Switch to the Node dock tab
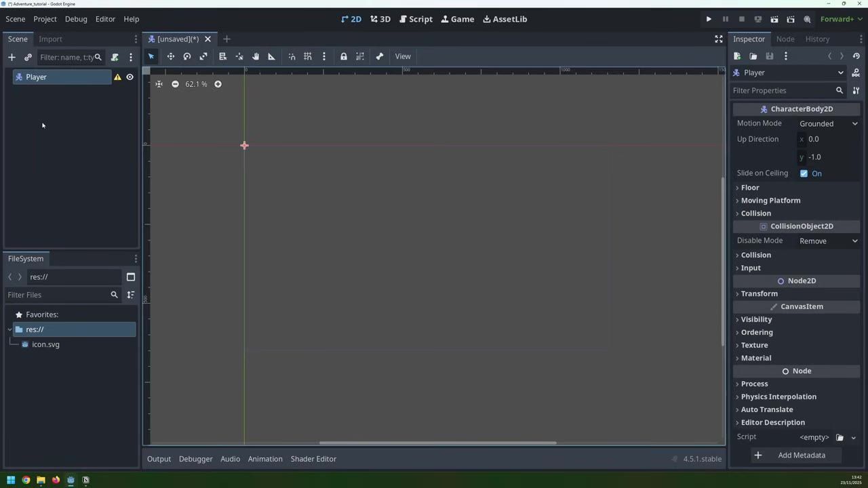 point(785,39)
